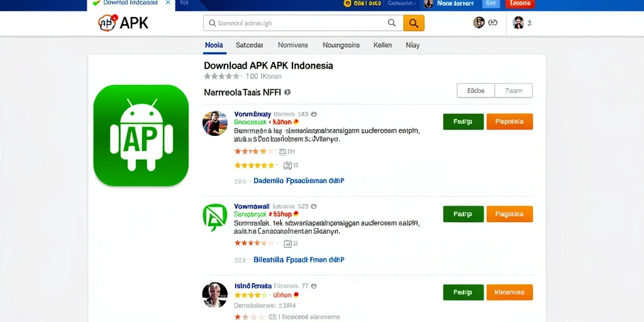The image size is (644, 322).
Task: Click the star rating under the title
Action: [x=222, y=76]
